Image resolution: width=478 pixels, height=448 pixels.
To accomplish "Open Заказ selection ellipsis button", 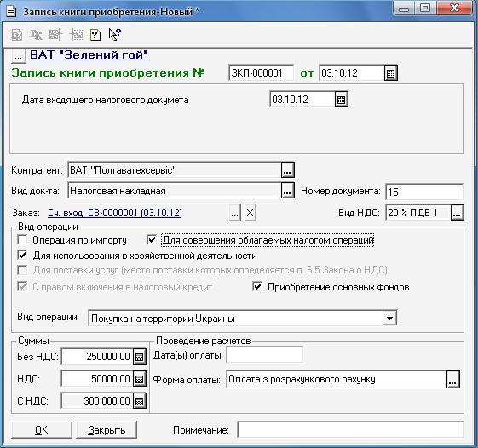I will click(234, 212).
